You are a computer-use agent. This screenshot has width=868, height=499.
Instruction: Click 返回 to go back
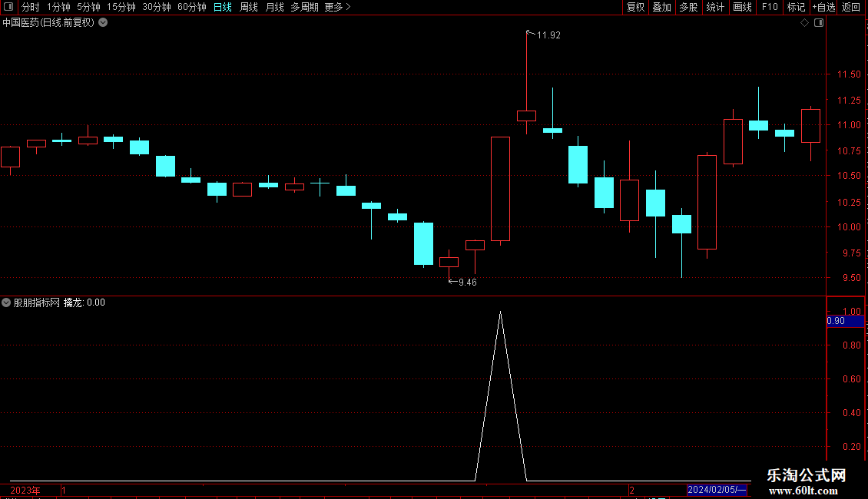pos(851,7)
